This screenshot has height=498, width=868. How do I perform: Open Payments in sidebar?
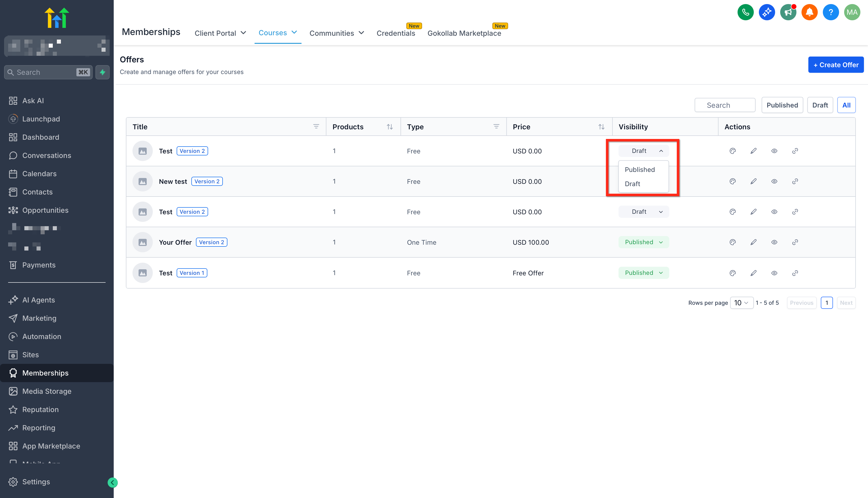click(x=39, y=265)
